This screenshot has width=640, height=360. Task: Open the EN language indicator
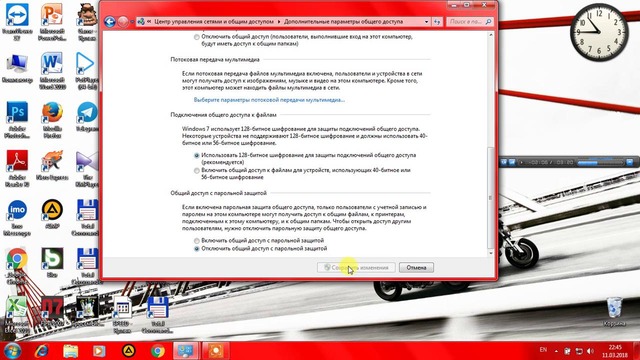543,350
